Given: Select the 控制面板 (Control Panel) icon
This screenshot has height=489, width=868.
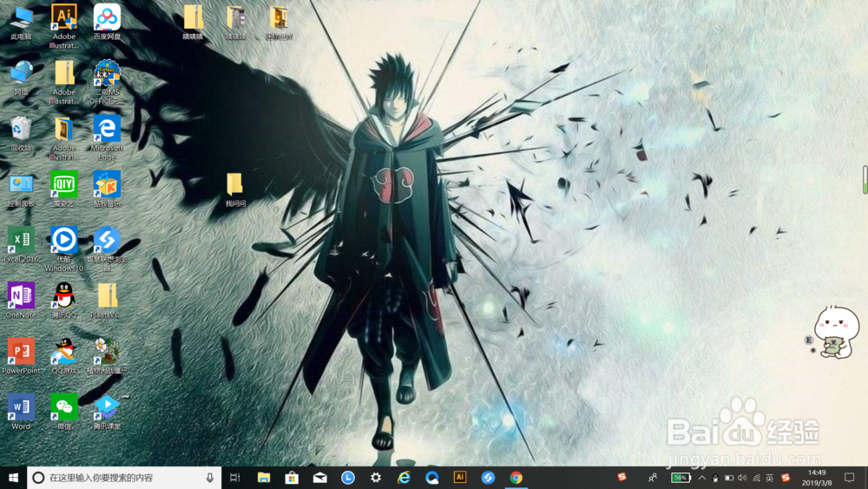Looking at the screenshot, I should 21,190.
